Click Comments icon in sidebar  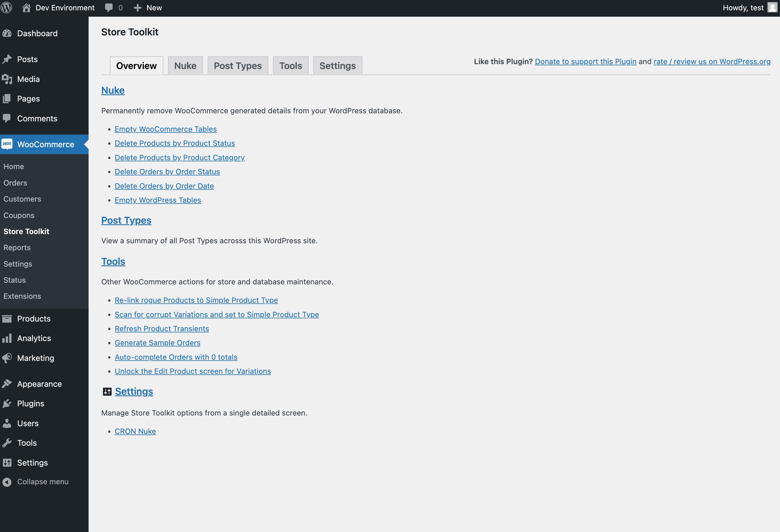tap(8, 119)
